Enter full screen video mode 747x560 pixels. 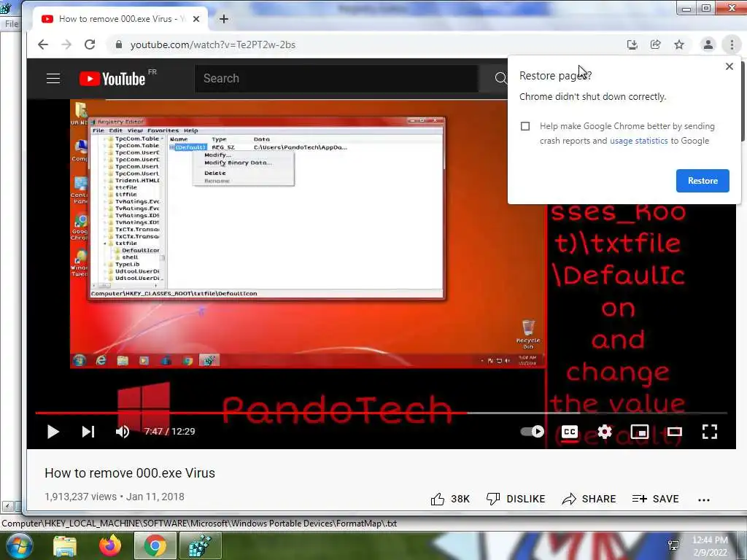pyautogui.click(x=709, y=432)
